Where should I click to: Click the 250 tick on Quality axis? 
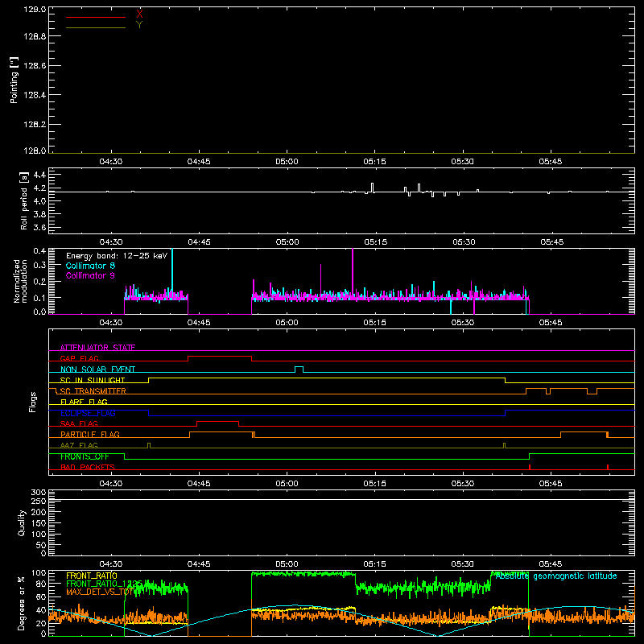click(x=39, y=502)
